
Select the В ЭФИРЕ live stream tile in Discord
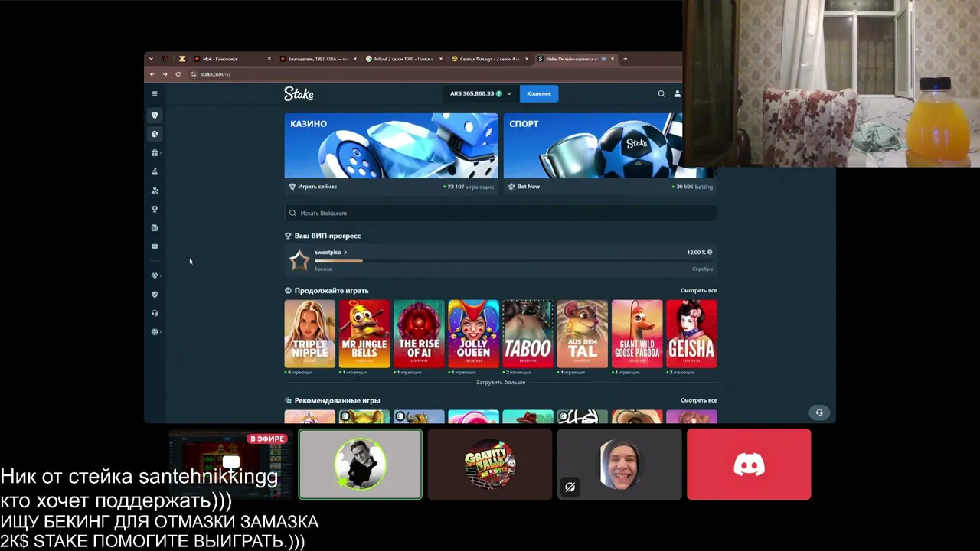230,465
